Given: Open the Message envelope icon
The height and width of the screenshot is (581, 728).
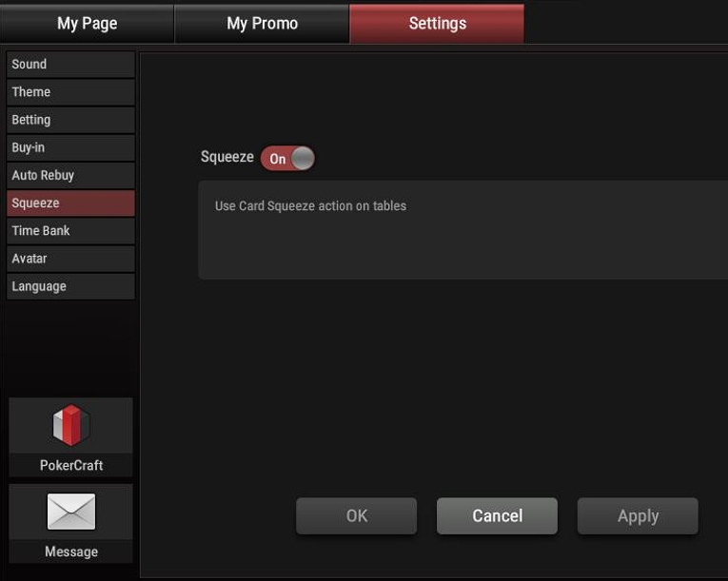Looking at the screenshot, I should pos(71,512).
